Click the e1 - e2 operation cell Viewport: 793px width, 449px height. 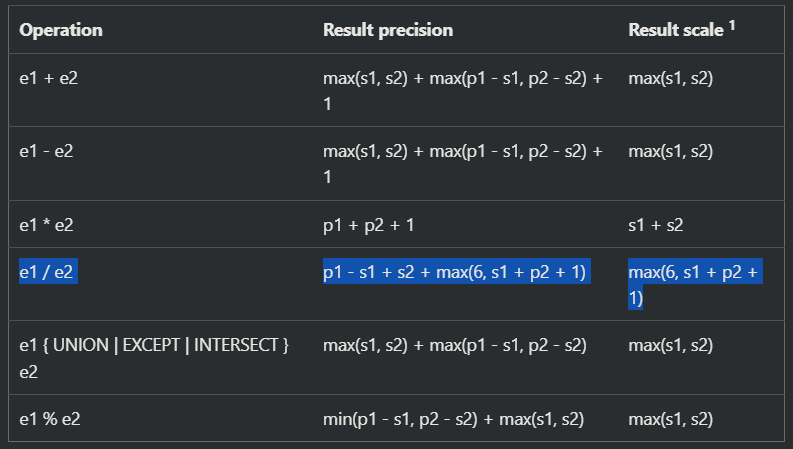(x=47, y=152)
